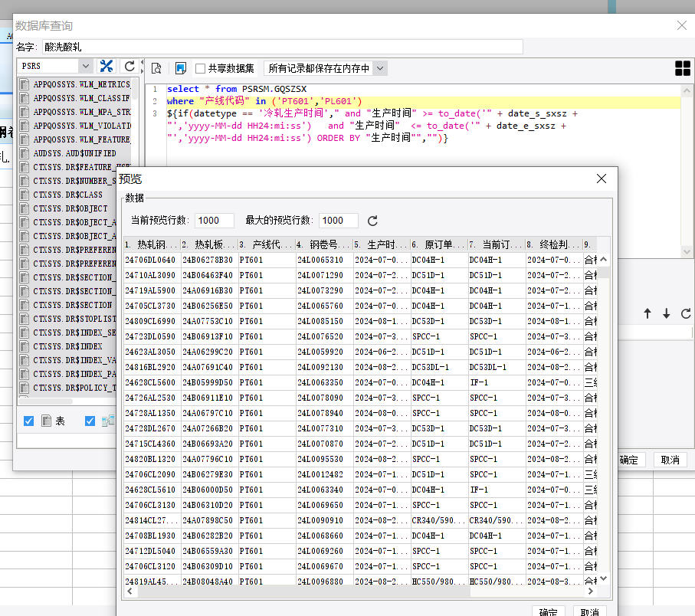695x616 pixels.
Task: Click the table icon beside CTXSYS.DR$STOPLIST
Action: click(25, 319)
